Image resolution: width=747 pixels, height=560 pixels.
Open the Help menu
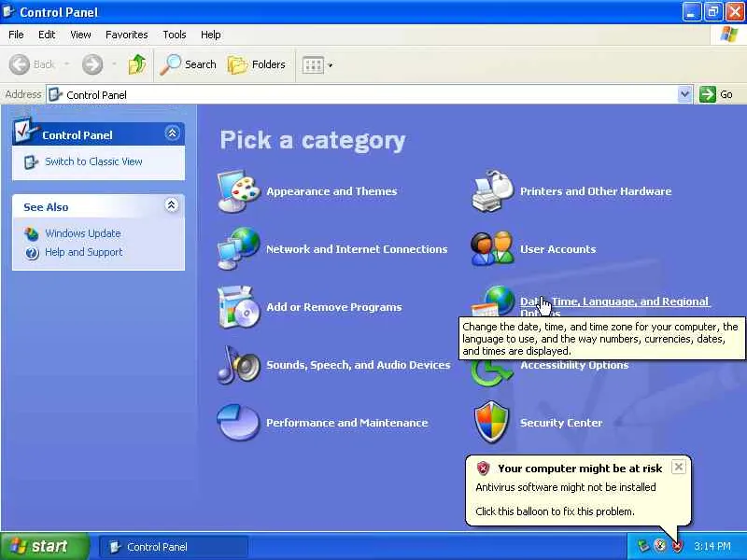coord(211,35)
